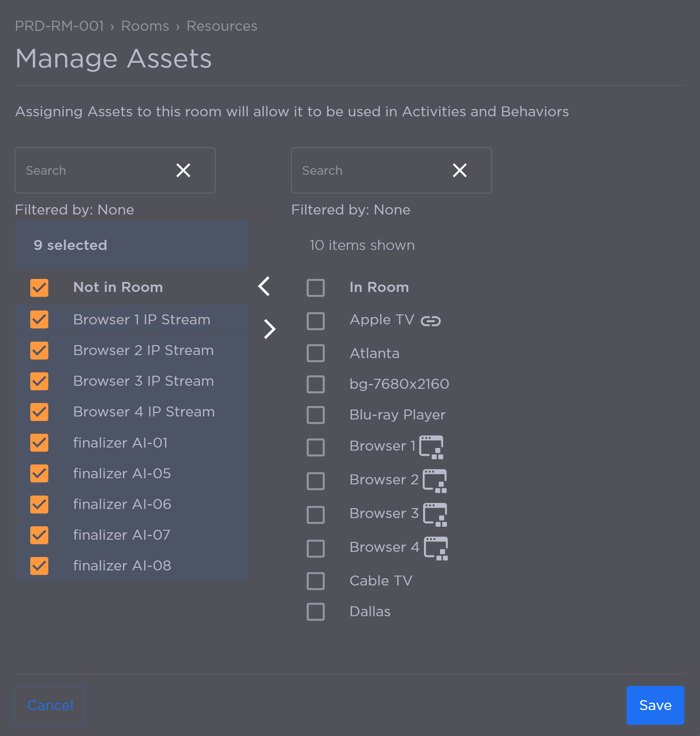Screen dimensions: 700x736
Task: Click the left-pointing move arrow between lists
Action: tap(263, 286)
